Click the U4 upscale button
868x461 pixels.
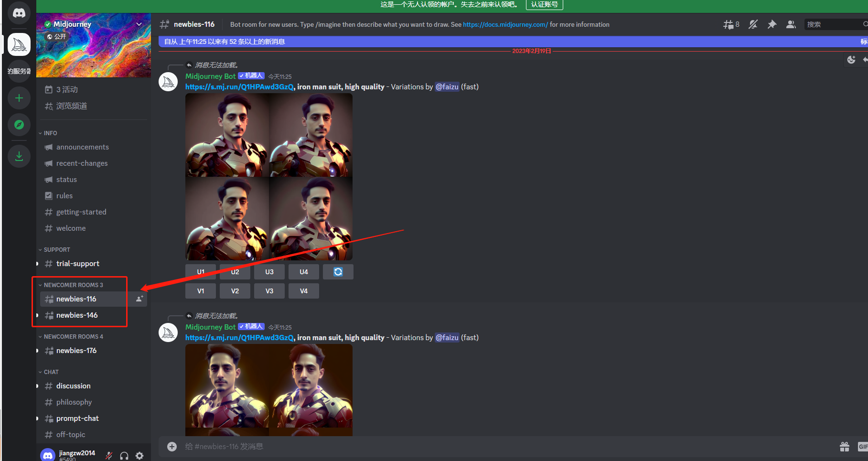304,272
